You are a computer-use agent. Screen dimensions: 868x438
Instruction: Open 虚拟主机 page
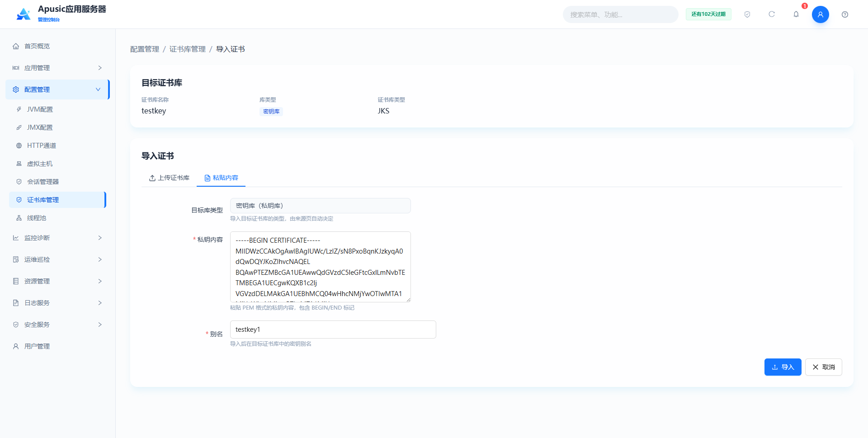point(57,164)
